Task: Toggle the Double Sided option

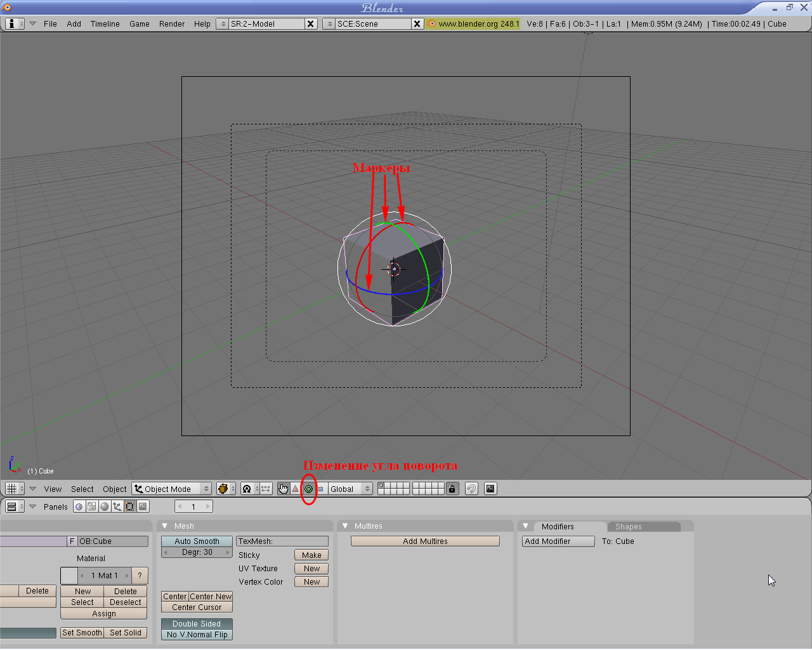Action: (197, 624)
